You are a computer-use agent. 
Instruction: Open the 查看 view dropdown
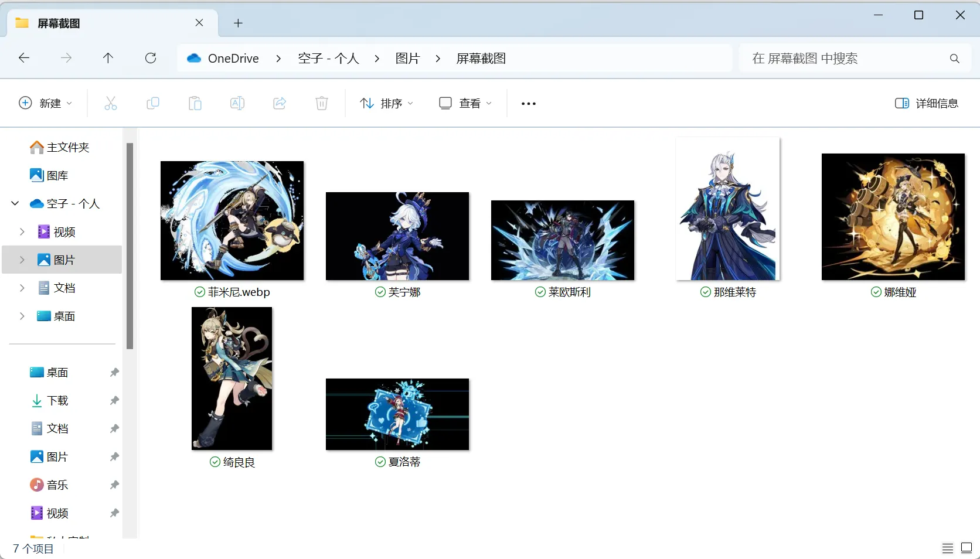pos(465,104)
